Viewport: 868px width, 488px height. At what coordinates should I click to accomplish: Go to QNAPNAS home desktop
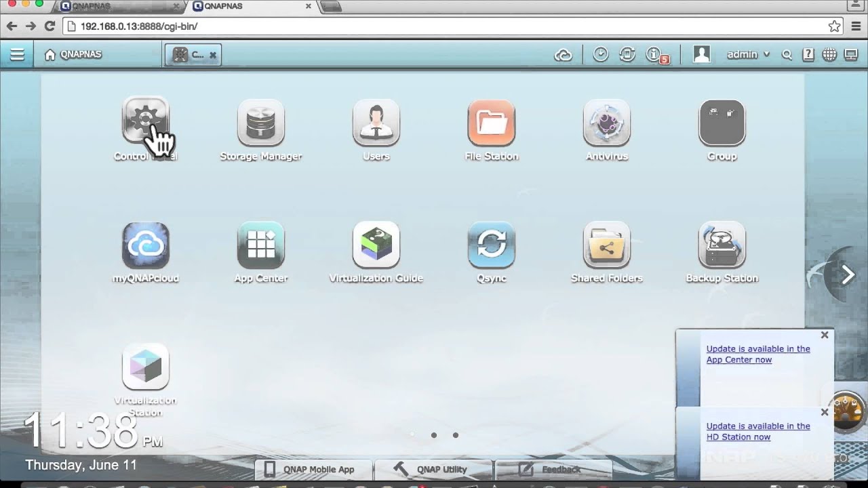[73, 55]
